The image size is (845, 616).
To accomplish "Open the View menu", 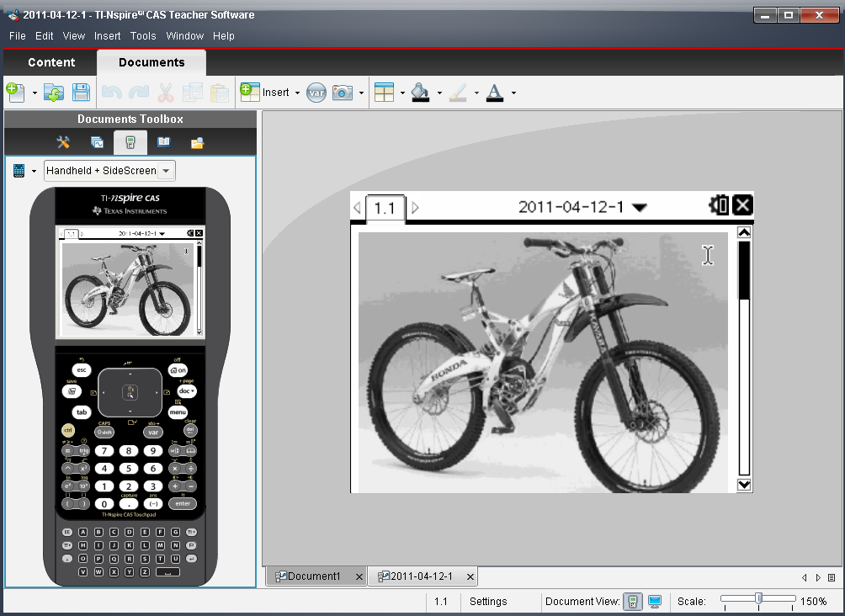I will coord(74,35).
